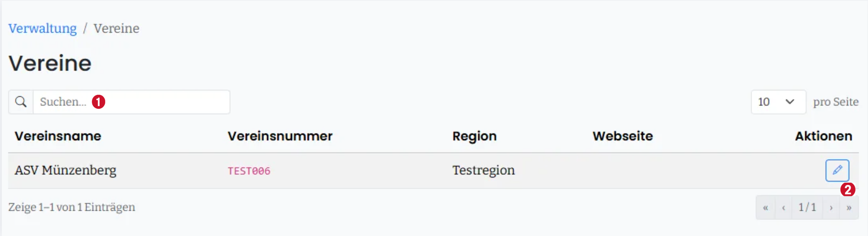Sort by Region column header
This screenshot has height=236, width=868.
[474, 137]
